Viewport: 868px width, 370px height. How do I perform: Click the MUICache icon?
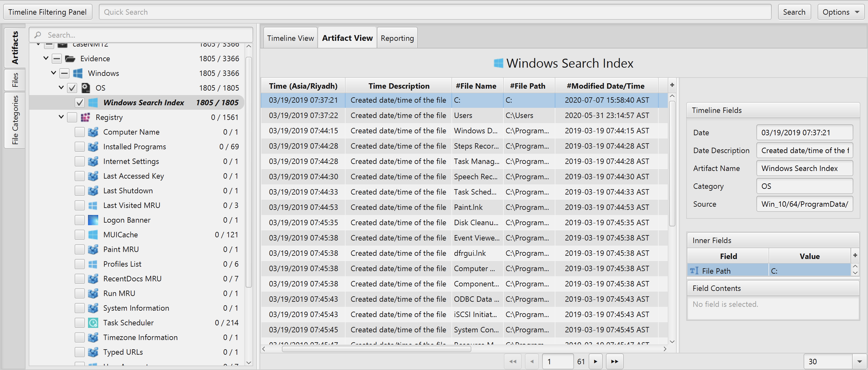pyautogui.click(x=93, y=234)
